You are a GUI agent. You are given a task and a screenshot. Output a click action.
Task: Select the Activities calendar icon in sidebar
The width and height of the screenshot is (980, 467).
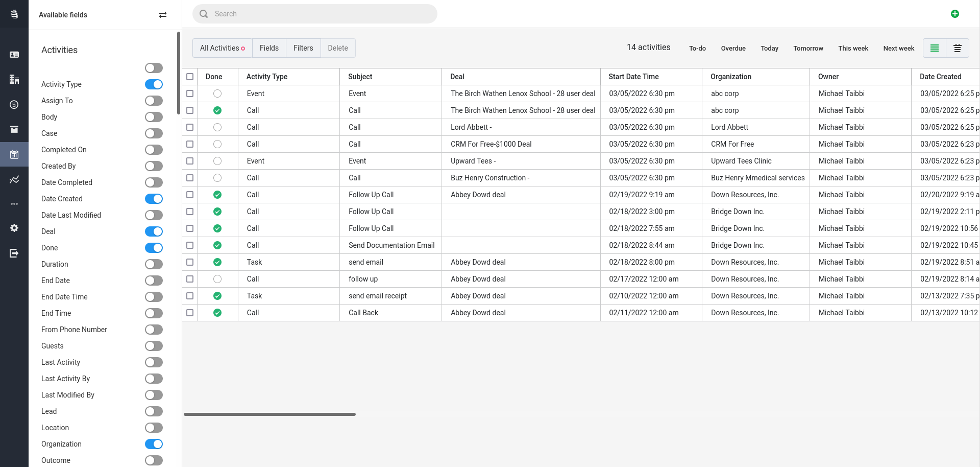pos(14,154)
